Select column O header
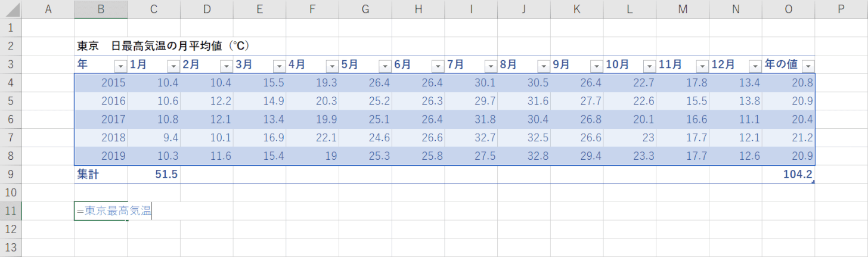The image size is (868, 257). 788,9
